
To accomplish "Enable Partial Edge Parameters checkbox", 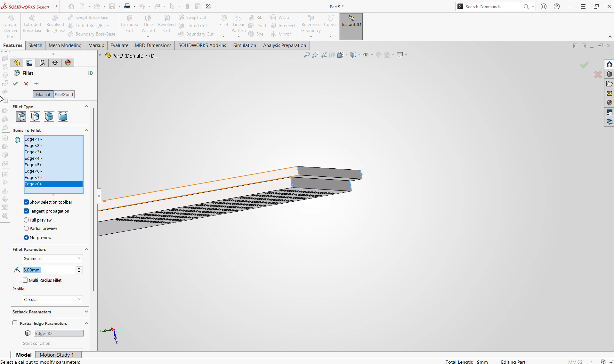I will coord(15,323).
